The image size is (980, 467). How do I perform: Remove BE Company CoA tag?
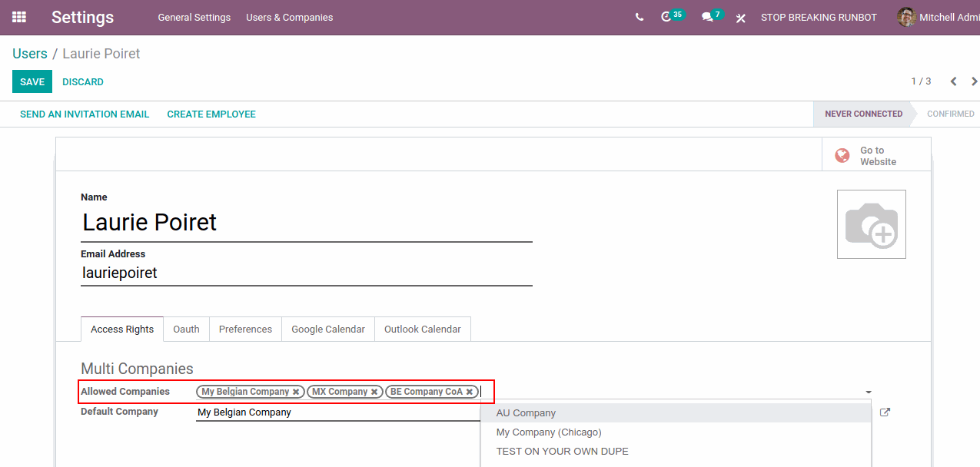(x=470, y=392)
